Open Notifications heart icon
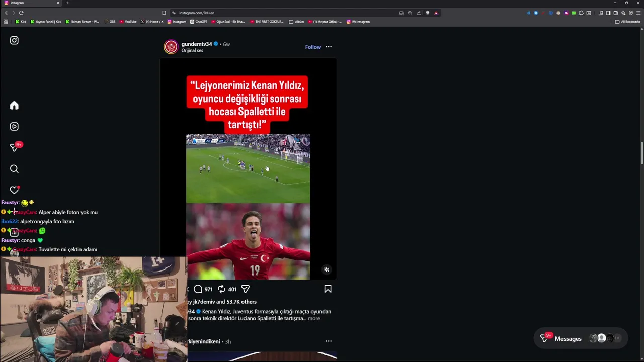This screenshot has height=362, width=644. click(x=14, y=190)
